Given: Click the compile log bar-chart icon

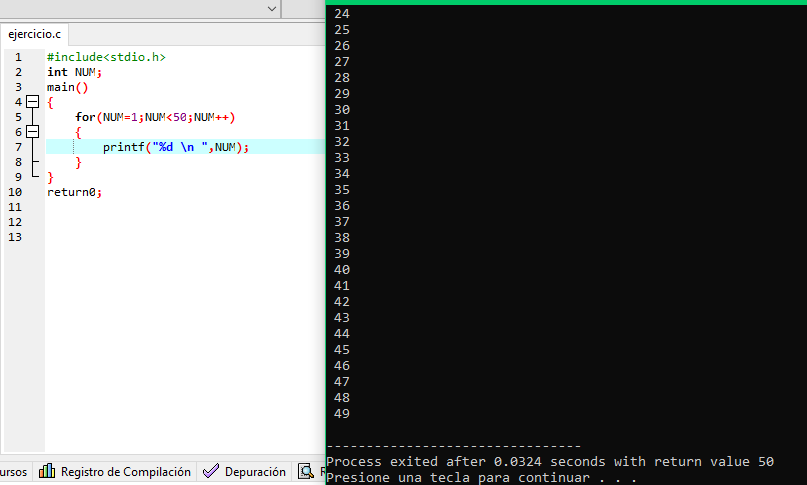Looking at the screenshot, I should 47,471.
